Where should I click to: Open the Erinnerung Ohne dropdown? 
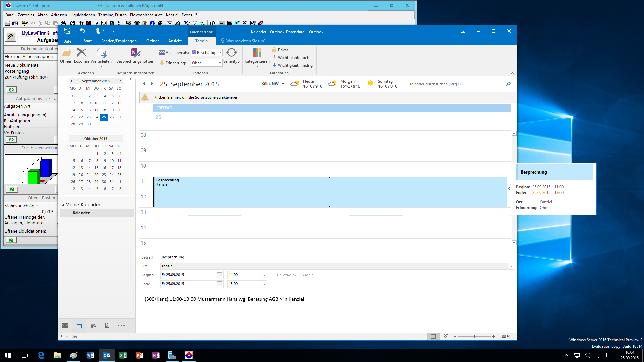coord(206,63)
